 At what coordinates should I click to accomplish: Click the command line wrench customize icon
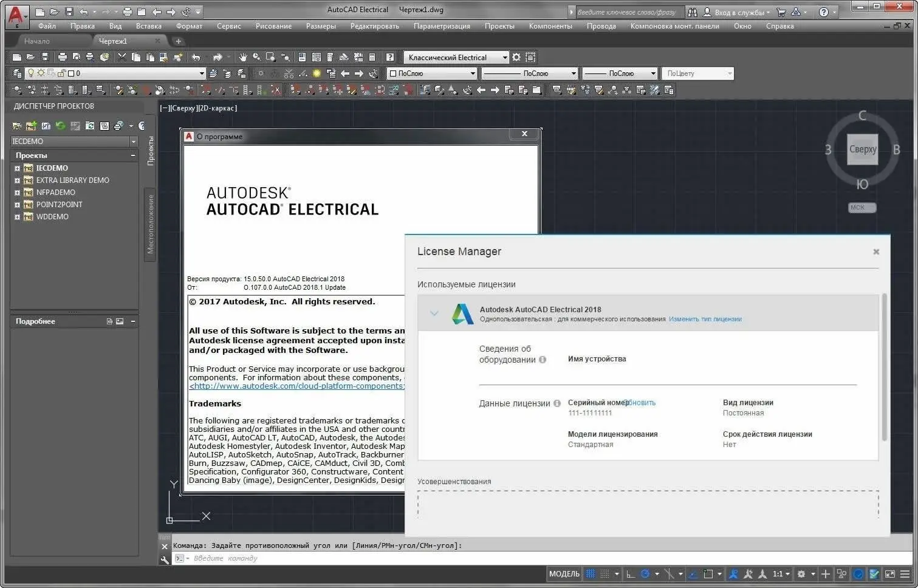coord(165,559)
